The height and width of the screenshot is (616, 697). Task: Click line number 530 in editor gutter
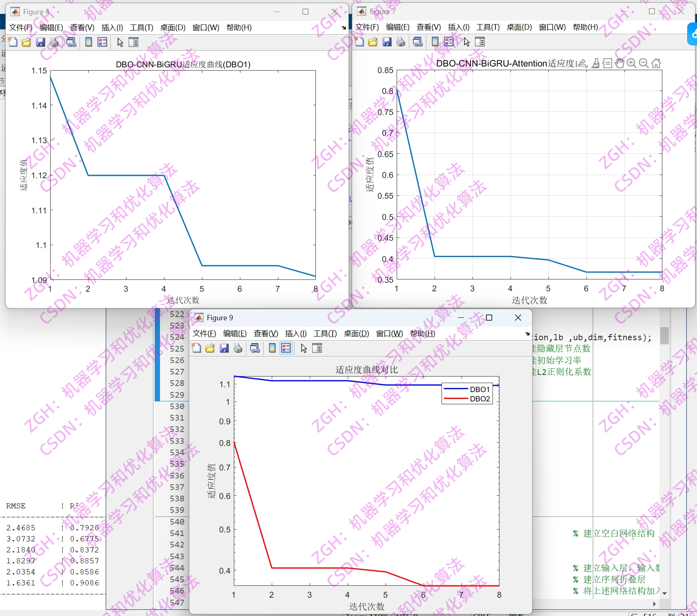pos(177,406)
